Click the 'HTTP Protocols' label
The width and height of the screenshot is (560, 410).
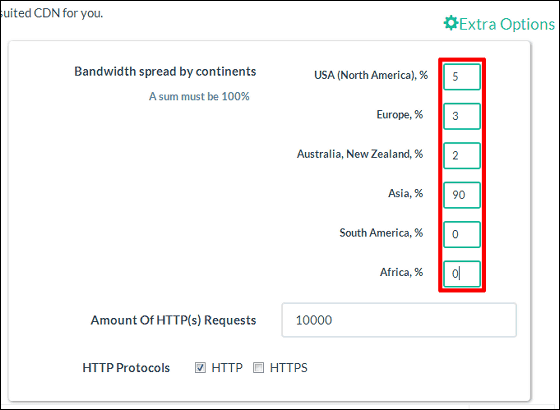[126, 368]
